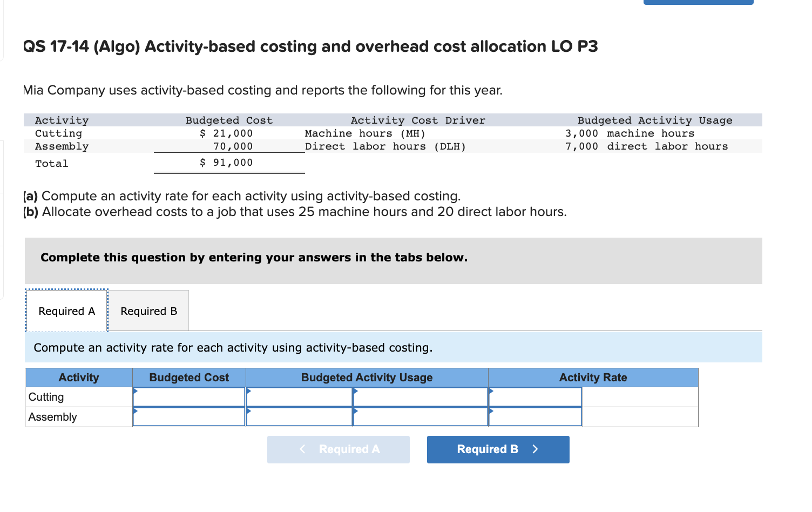Click the Required A back button
The image size is (812, 512).
[x=338, y=449]
